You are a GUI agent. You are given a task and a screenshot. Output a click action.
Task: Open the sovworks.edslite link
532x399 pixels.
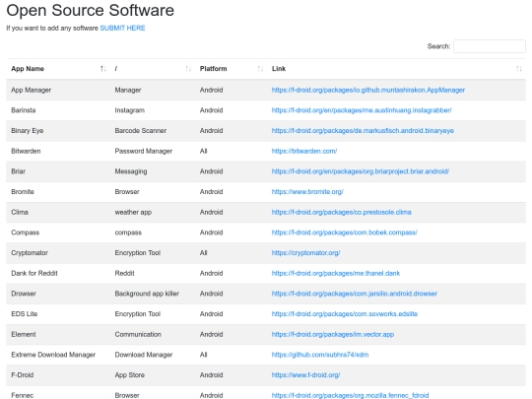345,314
